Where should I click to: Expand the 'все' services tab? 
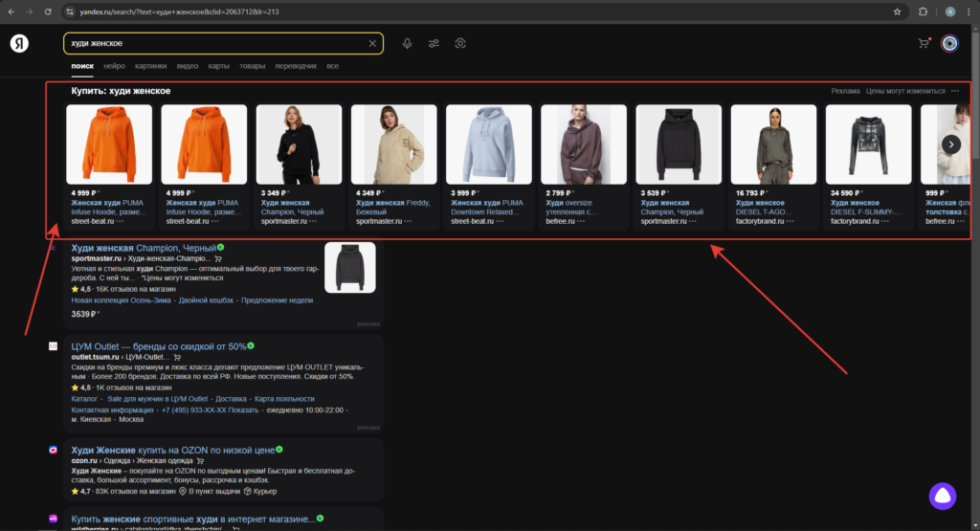[x=332, y=66]
